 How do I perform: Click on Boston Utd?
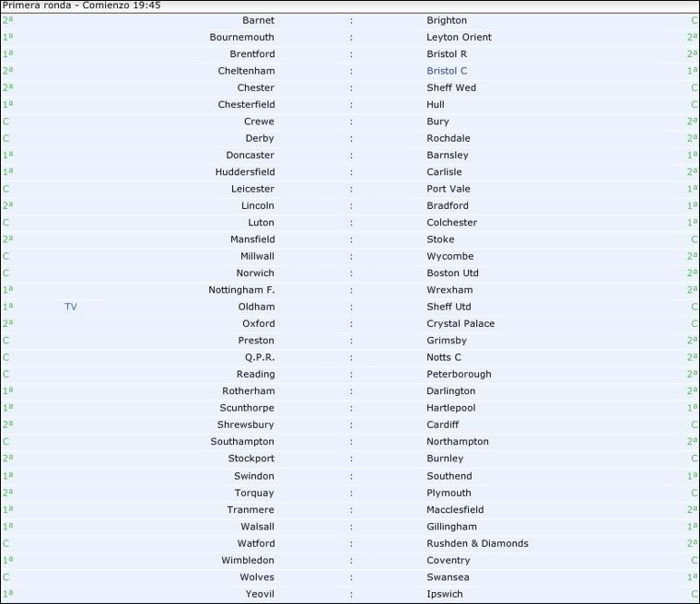452,273
